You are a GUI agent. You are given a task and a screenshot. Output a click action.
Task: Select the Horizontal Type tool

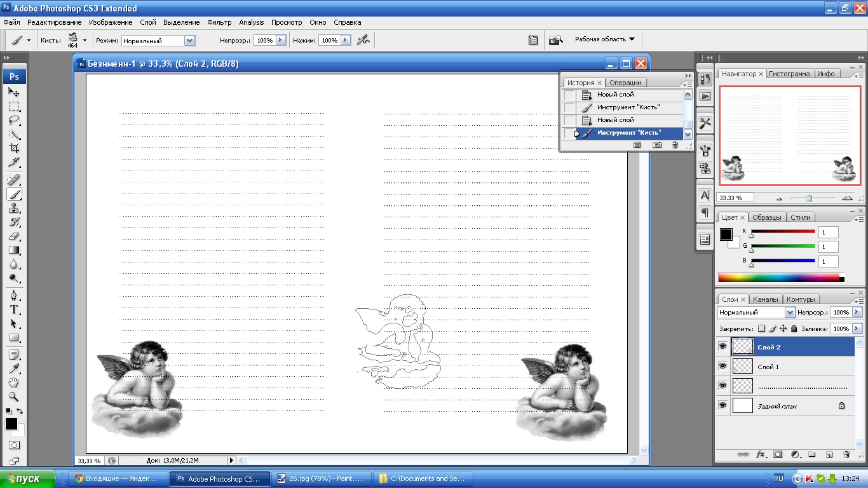(x=14, y=309)
